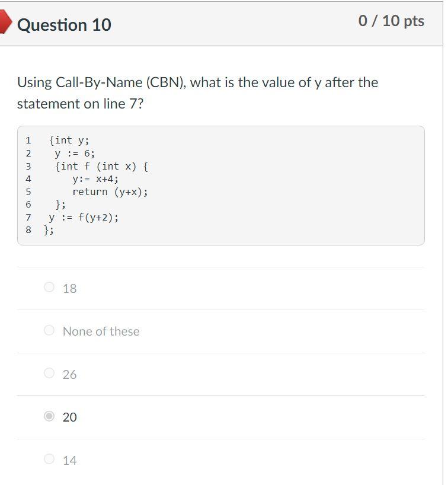Choose the answer option 26
Screen dimensions: 448x485
click(x=50, y=374)
